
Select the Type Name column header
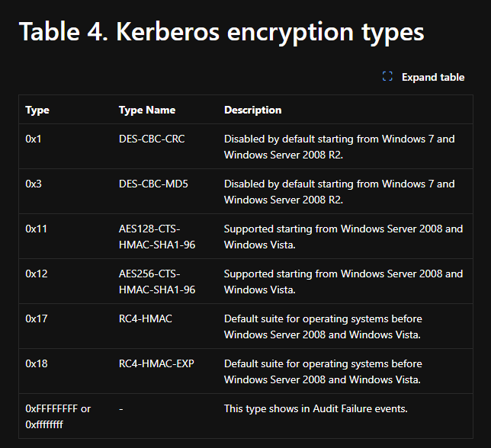coord(147,110)
